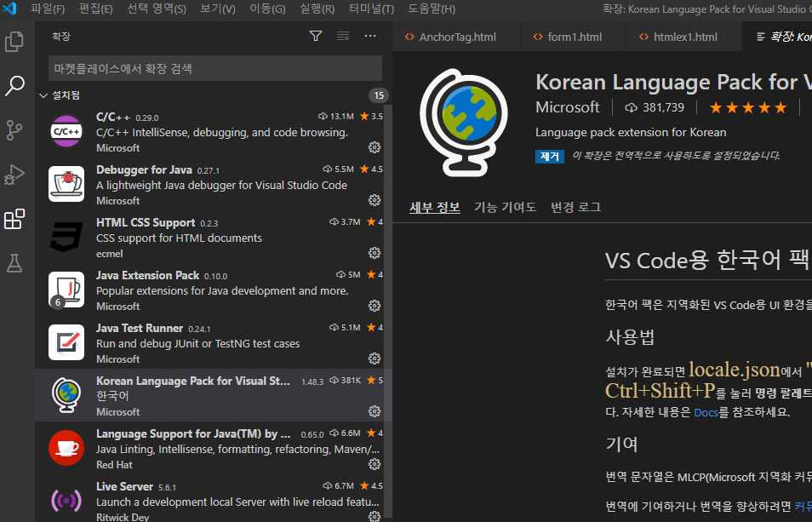This screenshot has width=812, height=522.
Task: Click the 확장: Korean Language Pack editor tab
Action: pos(777,37)
